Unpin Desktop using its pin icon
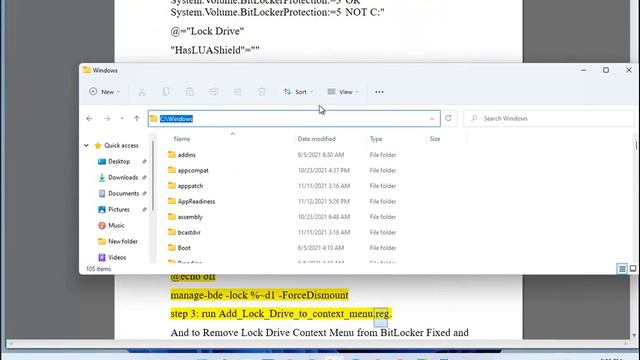This screenshot has height=360, width=640. pyautogui.click(x=144, y=162)
